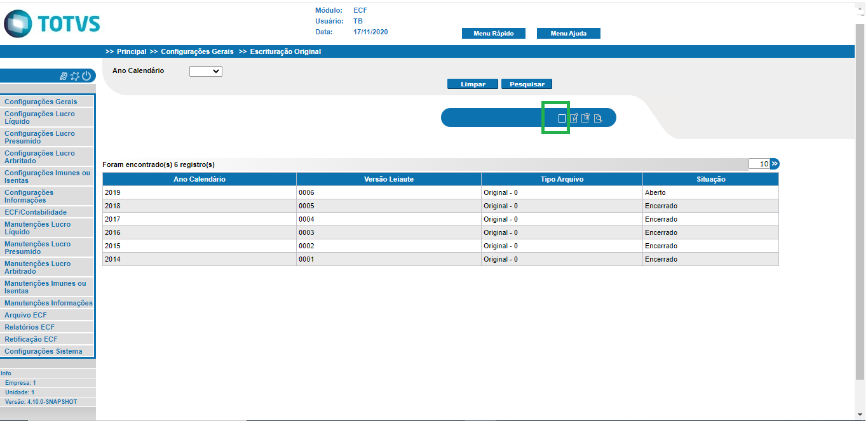Screen dimensions: 868x421
Task: Click Configurações Gerais in the breadcrumb
Action: [x=197, y=51]
